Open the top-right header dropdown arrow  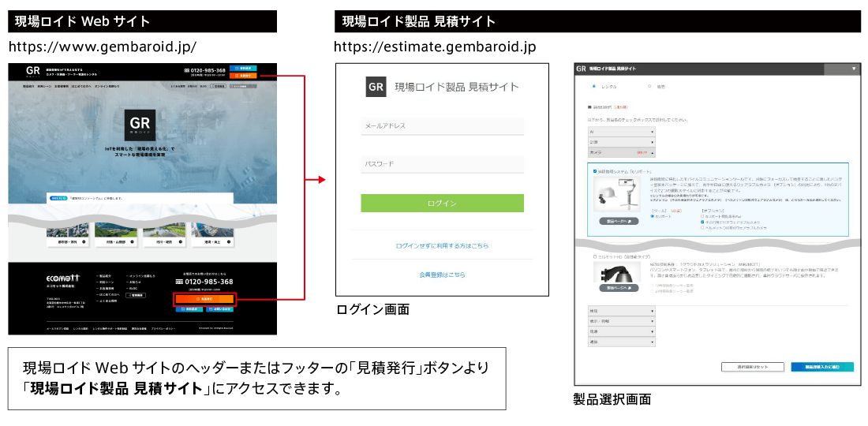tap(854, 69)
